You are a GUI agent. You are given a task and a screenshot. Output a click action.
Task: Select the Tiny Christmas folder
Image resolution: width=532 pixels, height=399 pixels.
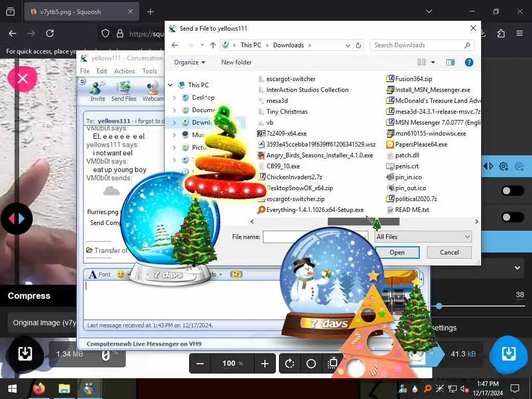tap(283, 112)
